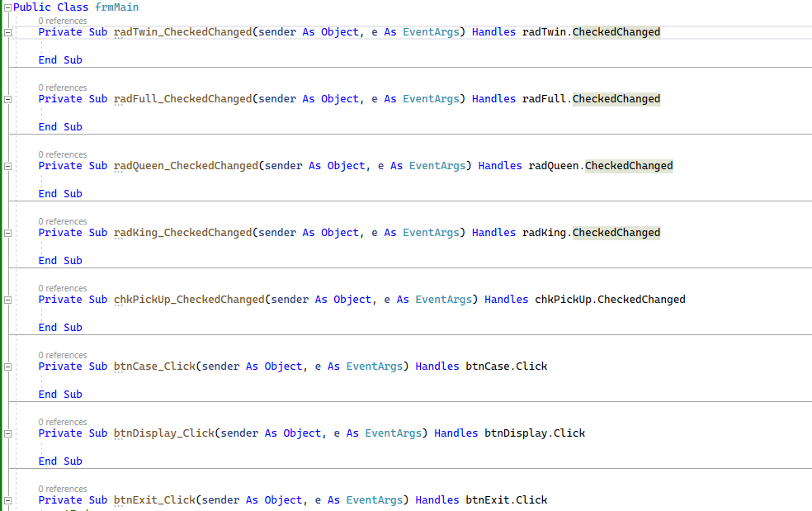This screenshot has width=812, height=511.
Task: Click End Sub inside btnCase_Click handler
Action: pyautogui.click(x=59, y=394)
